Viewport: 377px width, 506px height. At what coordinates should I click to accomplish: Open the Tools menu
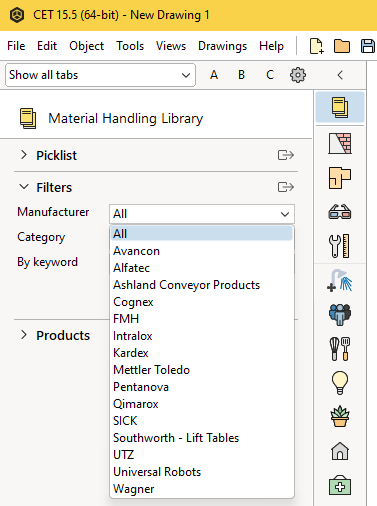[x=130, y=46]
